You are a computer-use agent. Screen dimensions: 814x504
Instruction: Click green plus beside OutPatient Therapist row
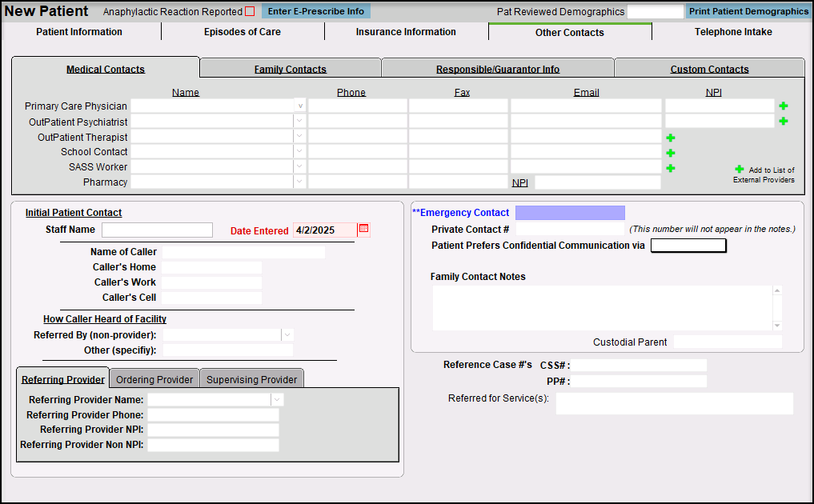[x=671, y=138]
